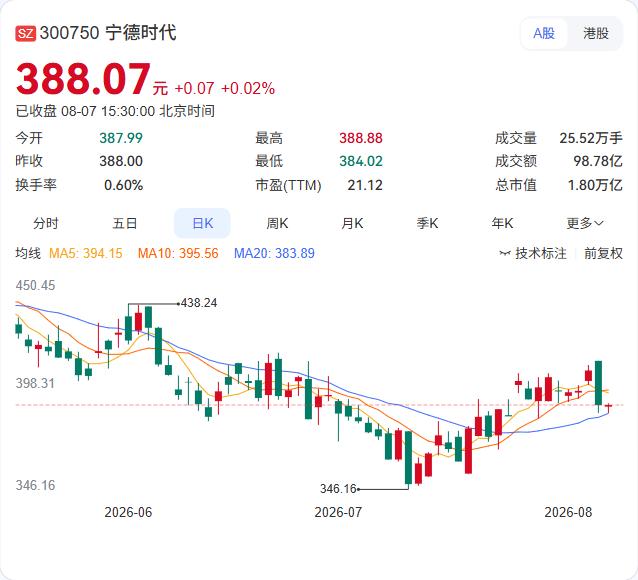Screen dimensions: 638x580
Task: Click the +0.07 price change amount
Action: [194, 88]
